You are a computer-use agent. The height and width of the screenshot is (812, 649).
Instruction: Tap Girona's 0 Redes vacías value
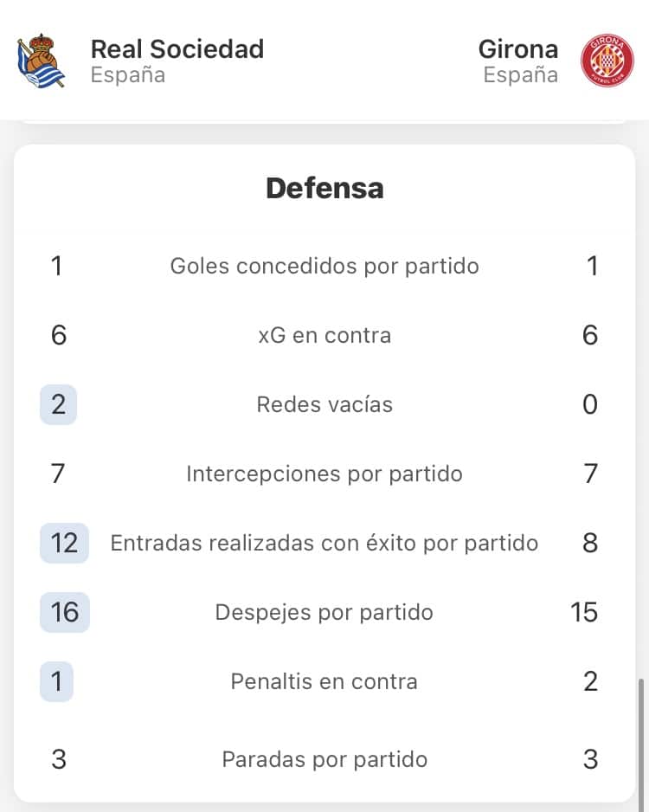click(x=590, y=404)
